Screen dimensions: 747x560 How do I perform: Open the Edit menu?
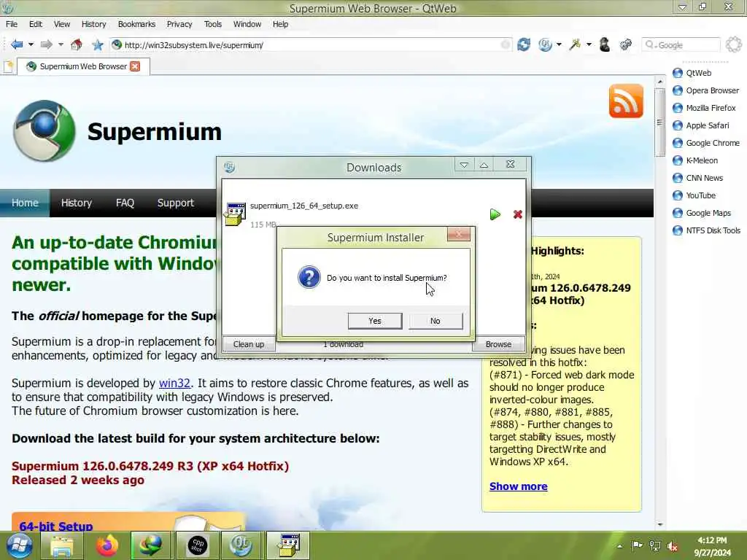click(x=35, y=24)
